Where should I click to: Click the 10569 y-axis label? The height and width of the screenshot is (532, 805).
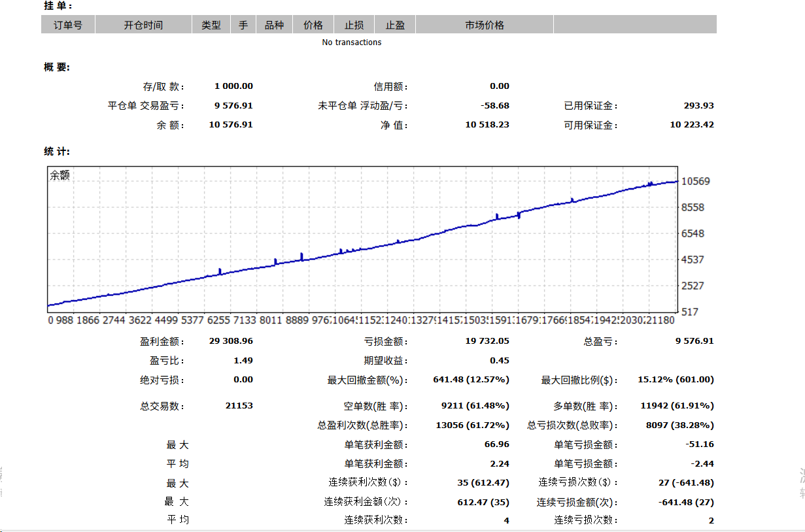(696, 182)
